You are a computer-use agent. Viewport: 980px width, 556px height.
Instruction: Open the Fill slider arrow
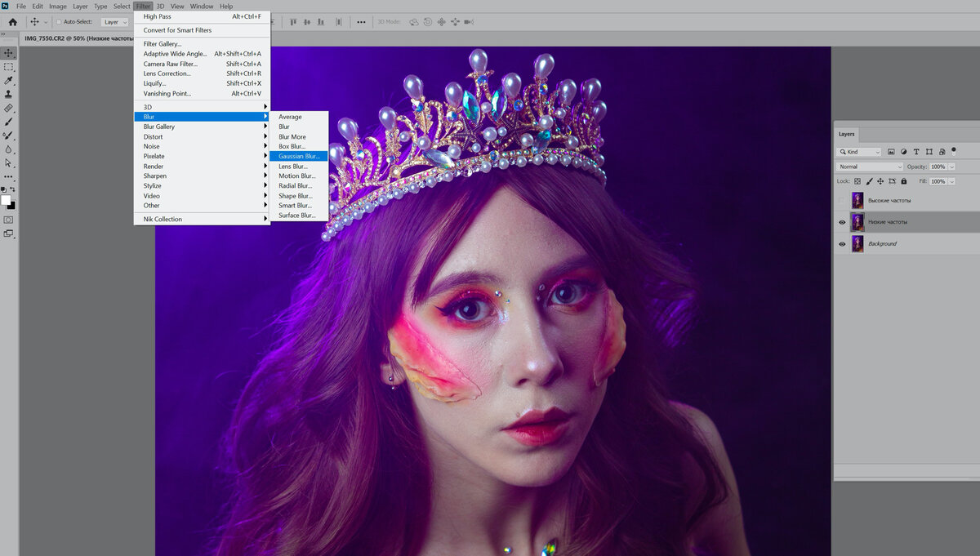pos(951,181)
